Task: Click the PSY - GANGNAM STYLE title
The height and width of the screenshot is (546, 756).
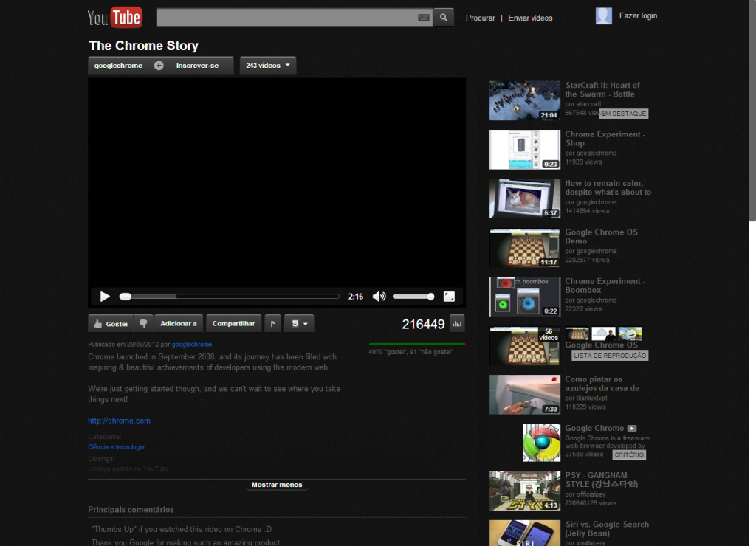Action: pyautogui.click(x=601, y=480)
